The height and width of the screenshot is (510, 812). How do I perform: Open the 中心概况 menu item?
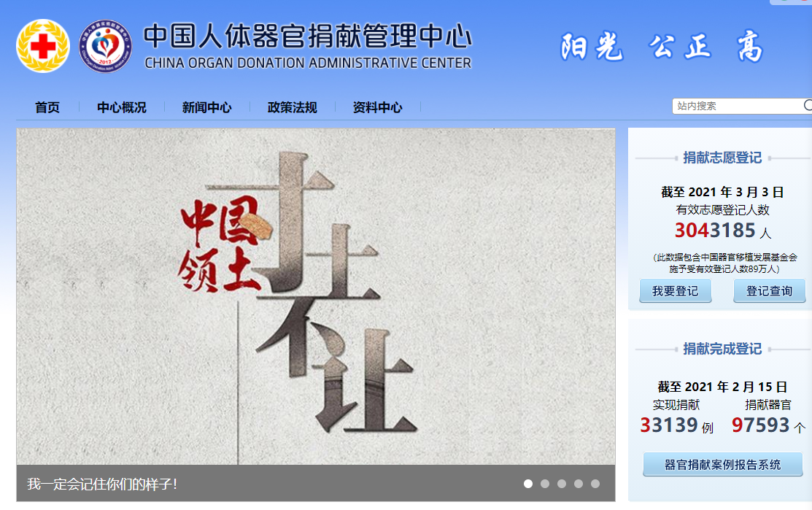(x=122, y=107)
